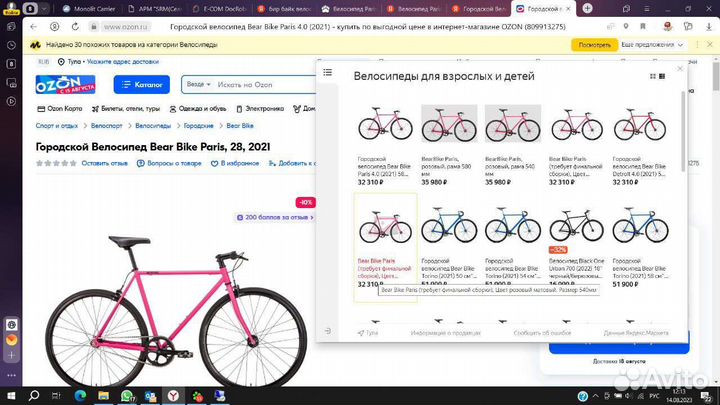Open Microsoft Edge from the taskbar
The height and width of the screenshot is (405, 720).
pyautogui.click(x=80, y=396)
